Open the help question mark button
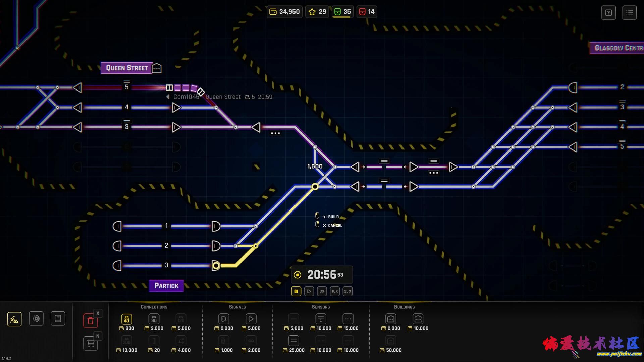This screenshot has width=644, height=362. [608, 13]
